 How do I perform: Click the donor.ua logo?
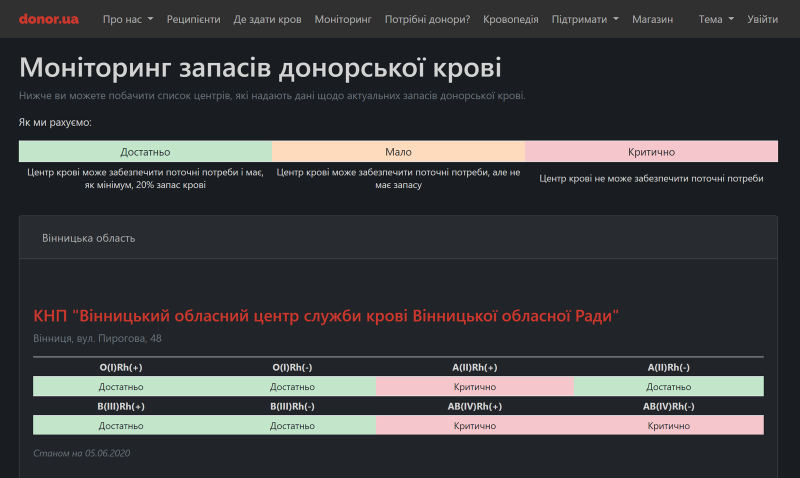48,19
